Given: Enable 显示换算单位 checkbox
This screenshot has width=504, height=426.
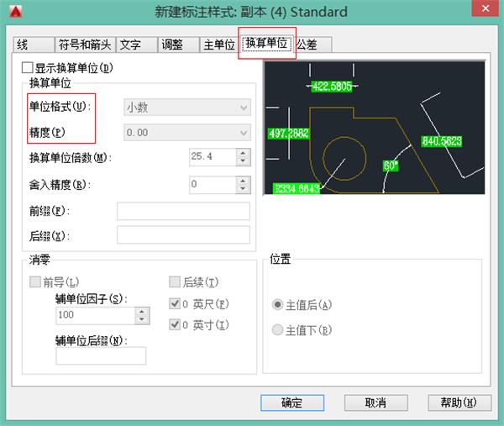Looking at the screenshot, I should click(28, 68).
